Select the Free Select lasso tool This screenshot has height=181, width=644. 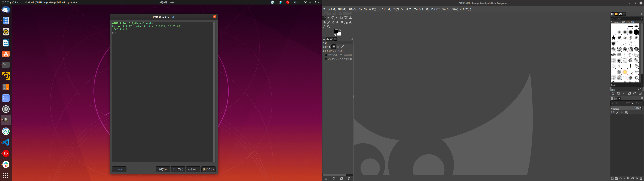pyautogui.click(x=333, y=18)
